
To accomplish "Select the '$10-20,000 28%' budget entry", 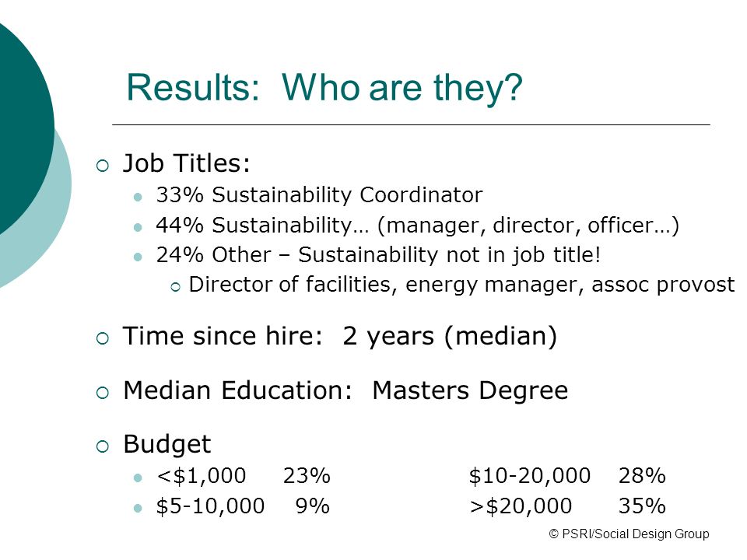I will [x=567, y=476].
